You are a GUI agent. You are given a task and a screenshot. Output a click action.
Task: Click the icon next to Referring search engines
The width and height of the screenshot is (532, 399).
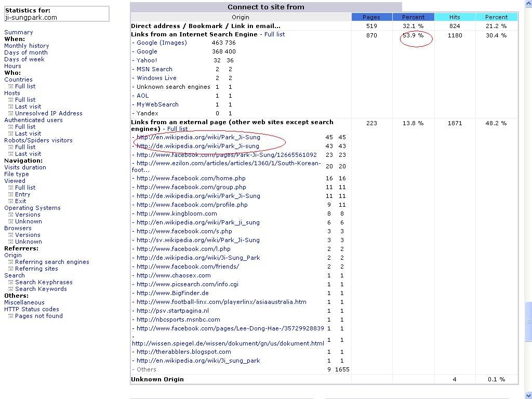coord(10,262)
